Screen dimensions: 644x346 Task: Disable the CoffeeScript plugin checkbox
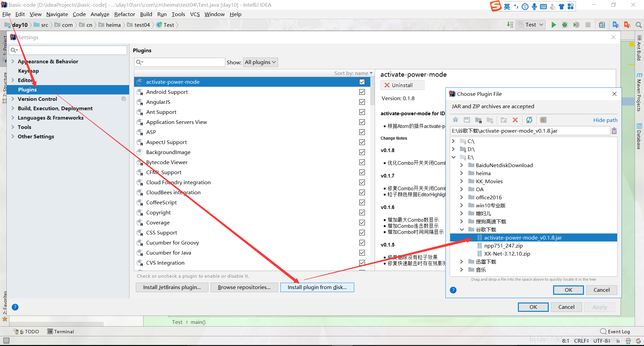tap(362, 202)
